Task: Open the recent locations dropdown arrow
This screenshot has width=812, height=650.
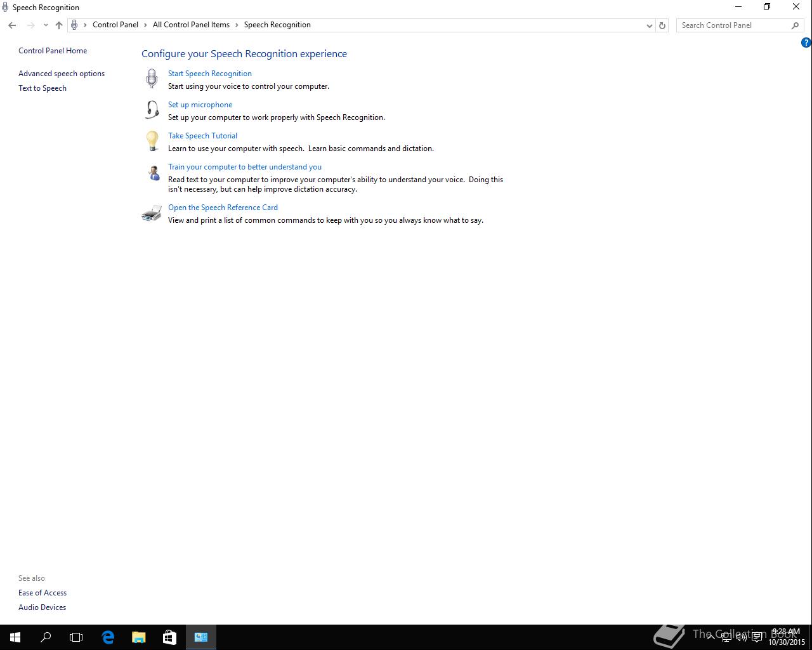Action: (46, 25)
